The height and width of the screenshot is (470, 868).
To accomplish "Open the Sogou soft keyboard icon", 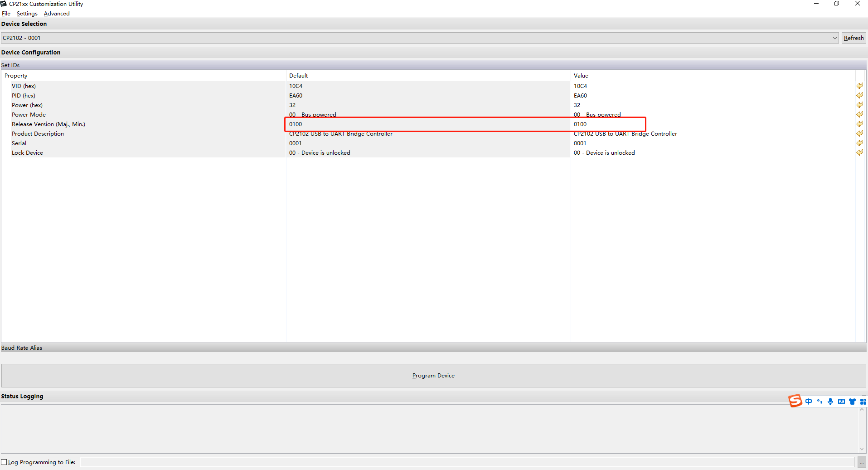I will [x=841, y=401].
